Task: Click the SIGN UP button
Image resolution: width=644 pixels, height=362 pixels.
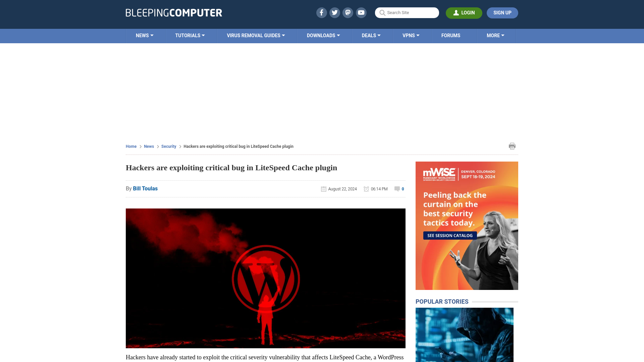Action: point(502,13)
